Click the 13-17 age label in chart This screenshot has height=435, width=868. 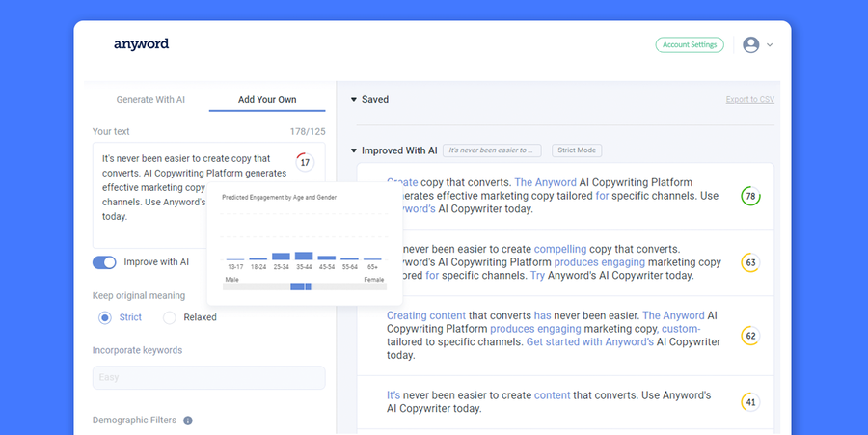tap(235, 267)
